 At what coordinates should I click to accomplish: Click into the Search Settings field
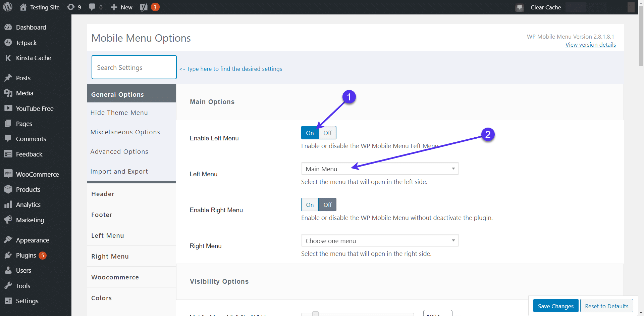point(134,67)
